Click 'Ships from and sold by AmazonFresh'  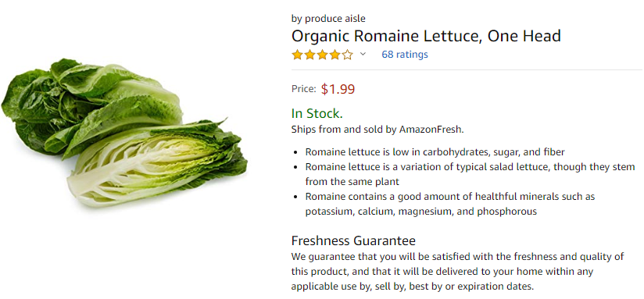click(x=377, y=130)
